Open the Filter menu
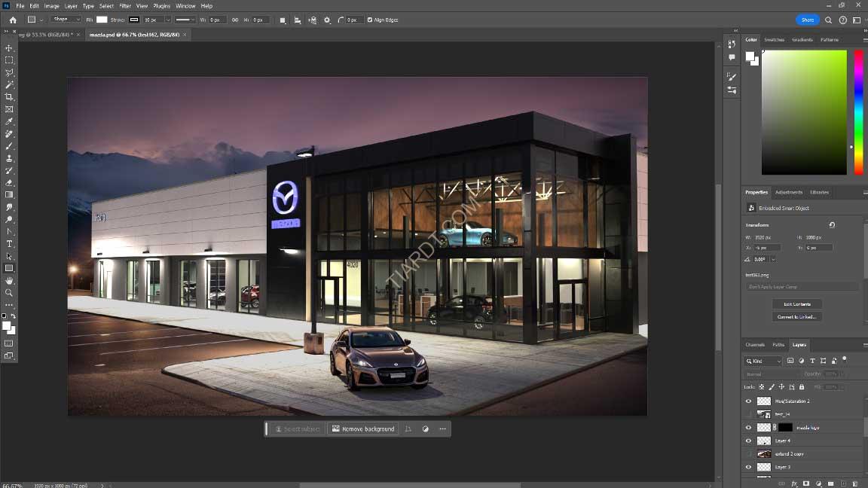Screen dimensions: 868x488 pos(125,6)
